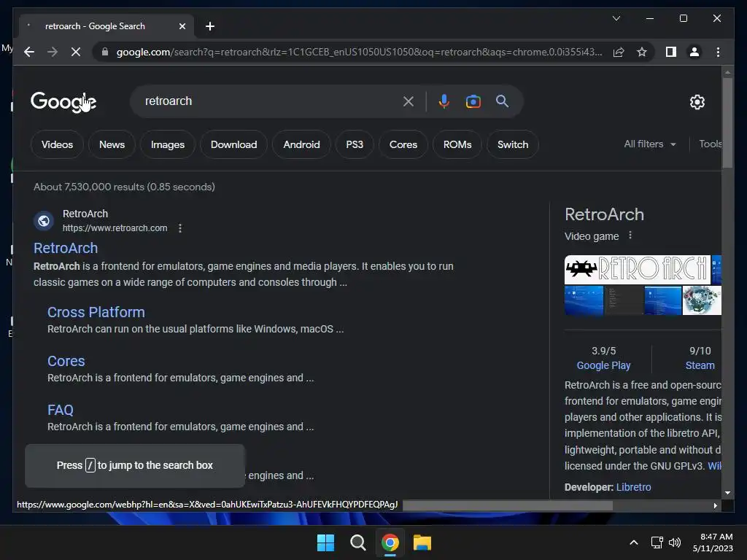The image size is (747, 560).
Task: Expand the All filters dropdown
Action: pyautogui.click(x=650, y=144)
